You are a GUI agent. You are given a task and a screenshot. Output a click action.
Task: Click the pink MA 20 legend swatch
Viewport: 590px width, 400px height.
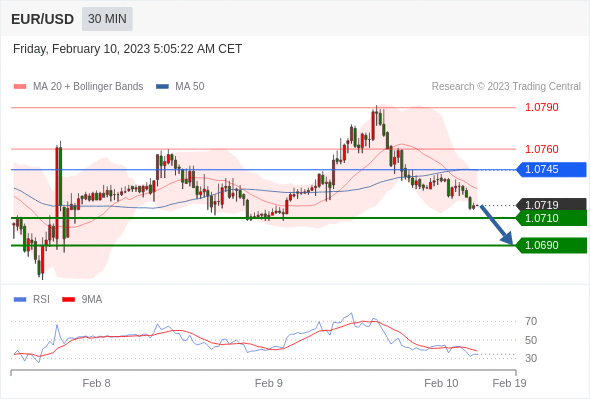pyautogui.click(x=20, y=87)
